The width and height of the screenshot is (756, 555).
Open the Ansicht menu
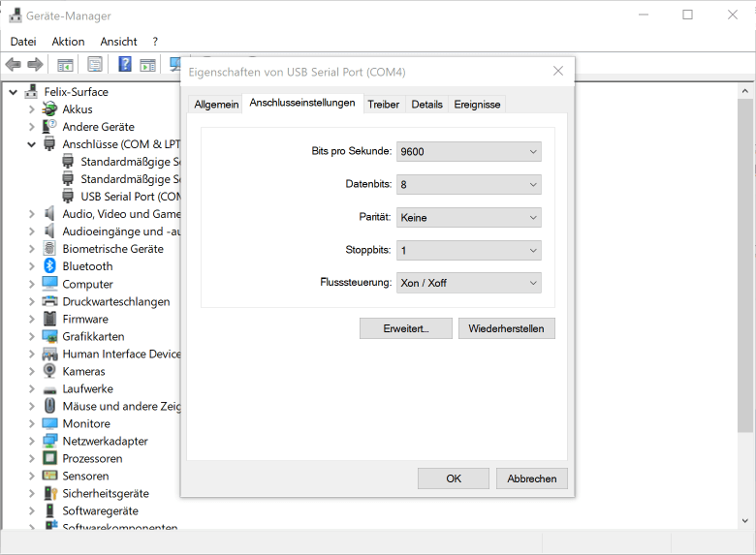118,42
